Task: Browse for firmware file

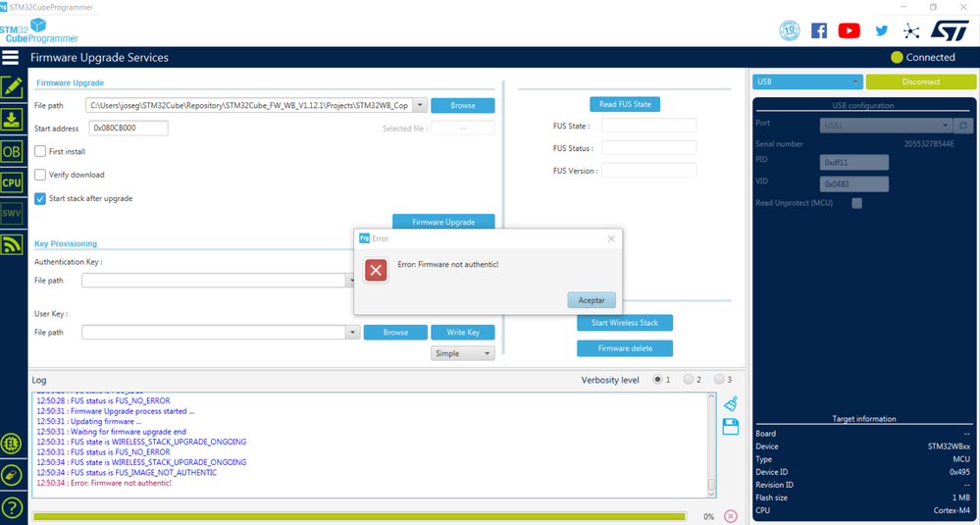Action: click(462, 106)
